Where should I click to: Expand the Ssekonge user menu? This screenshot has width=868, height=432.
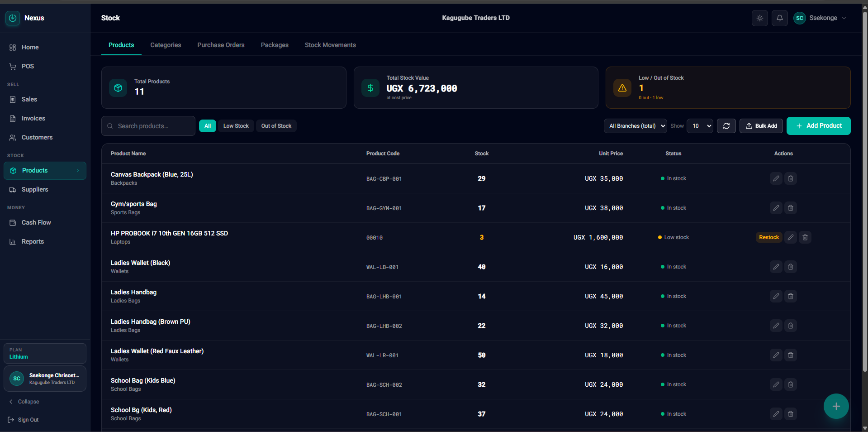820,18
